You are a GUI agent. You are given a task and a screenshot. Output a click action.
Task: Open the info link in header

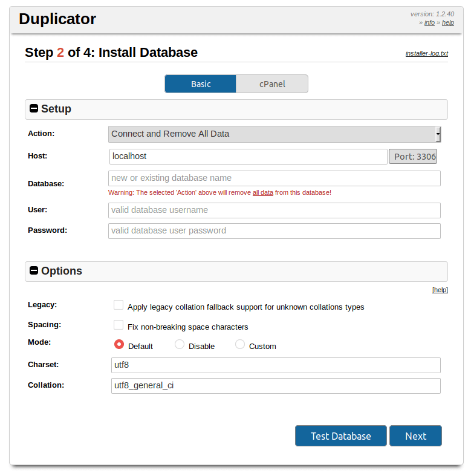429,22
